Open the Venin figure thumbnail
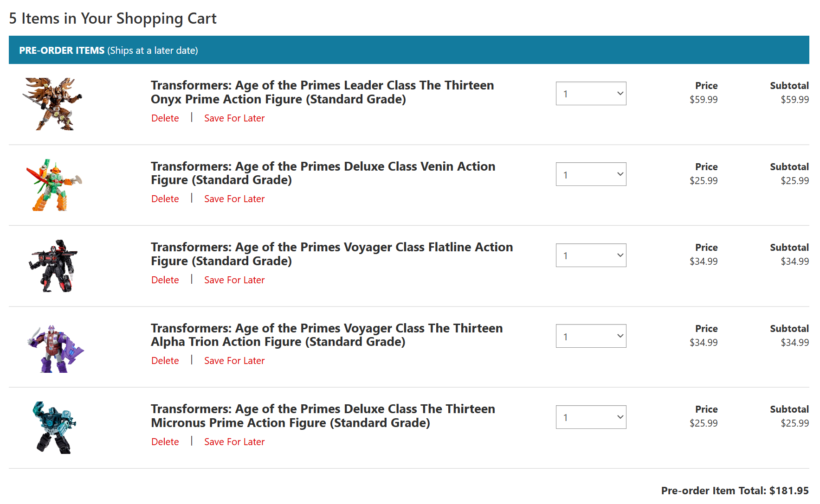This screenshot has width=820, height=504. click(54, 185)
